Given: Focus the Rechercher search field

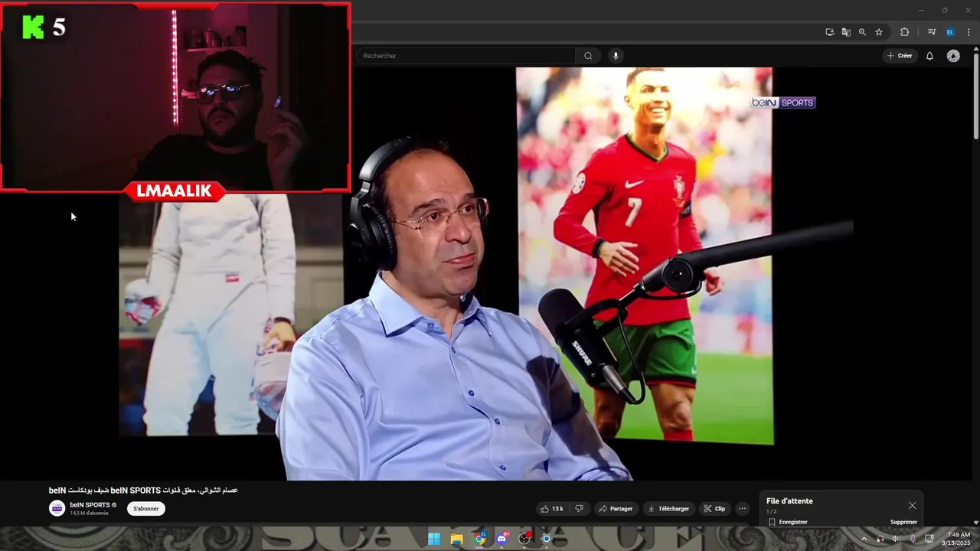Looking at the screenshot, I should tap(465, 56).
